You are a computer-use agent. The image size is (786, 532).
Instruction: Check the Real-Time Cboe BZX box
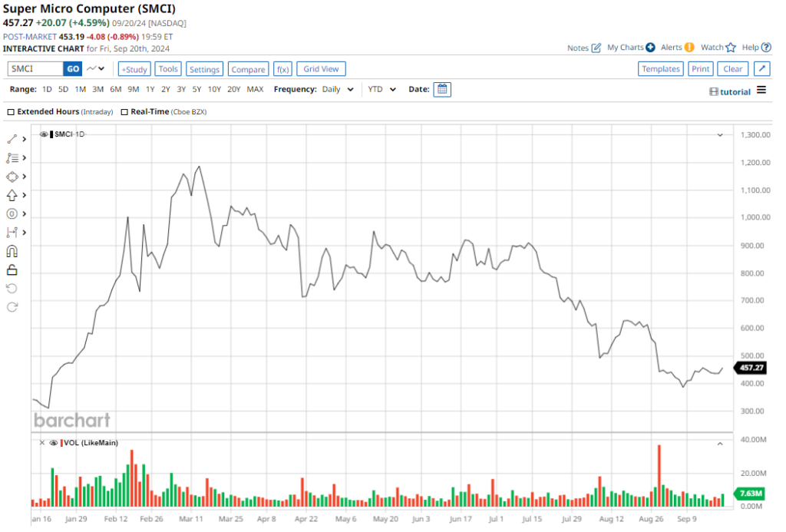tap(124, 112)
